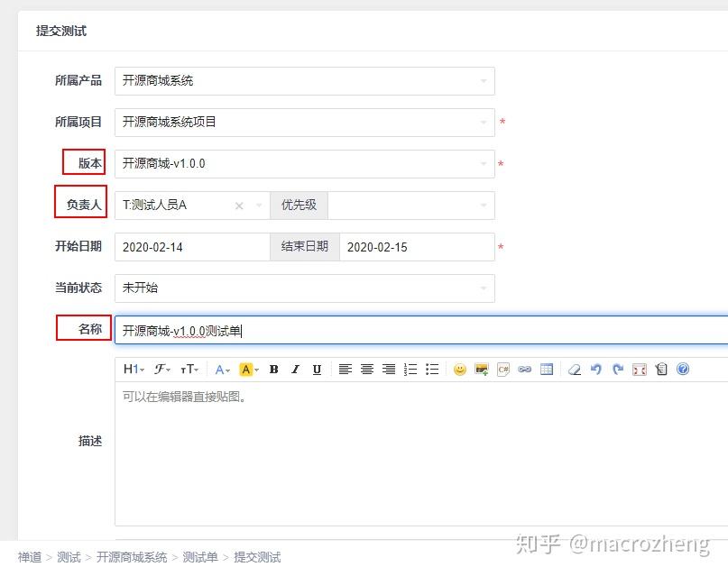Screen dimensions: 728x576
Task: Expand the 当前状态 status dropdown
Action: 305,288
